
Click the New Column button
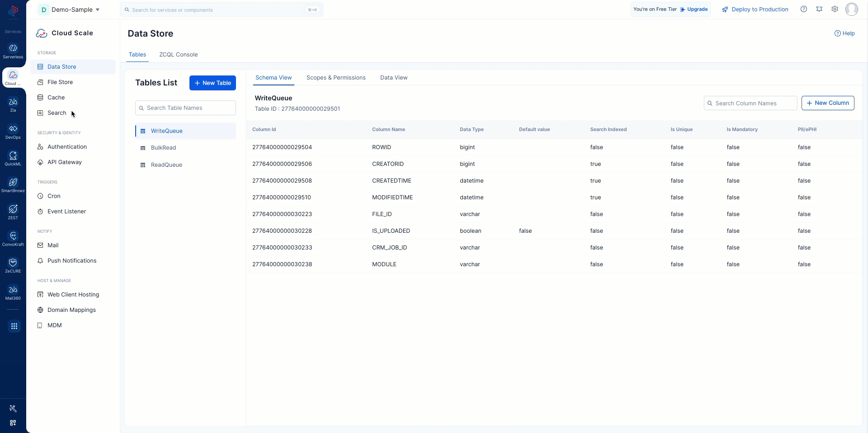coord(827,103)
